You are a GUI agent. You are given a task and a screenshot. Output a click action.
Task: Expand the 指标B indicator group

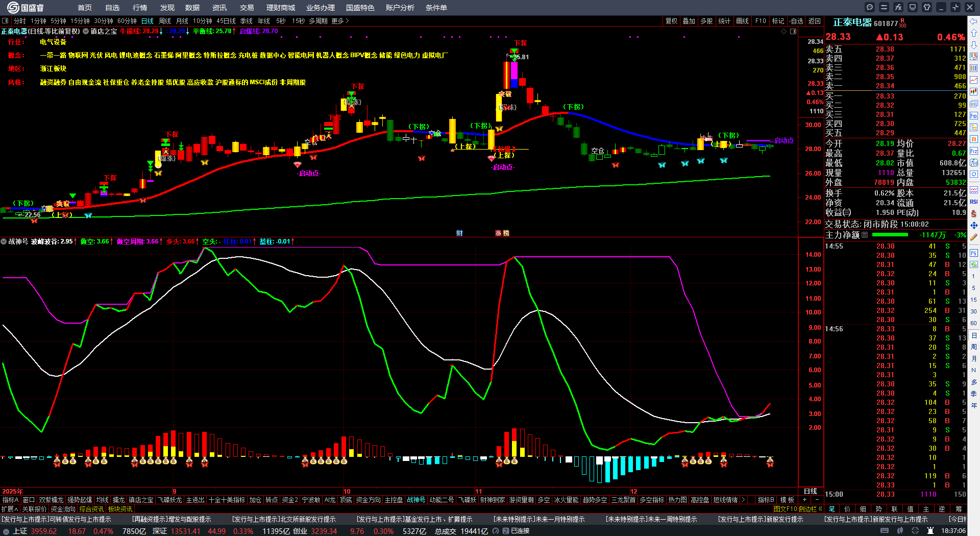(766, 500)
